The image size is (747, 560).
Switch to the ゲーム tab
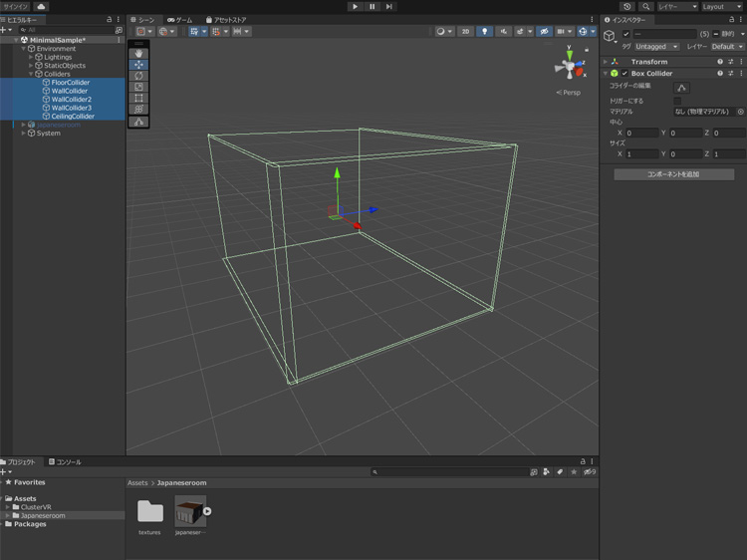(180, 20)
